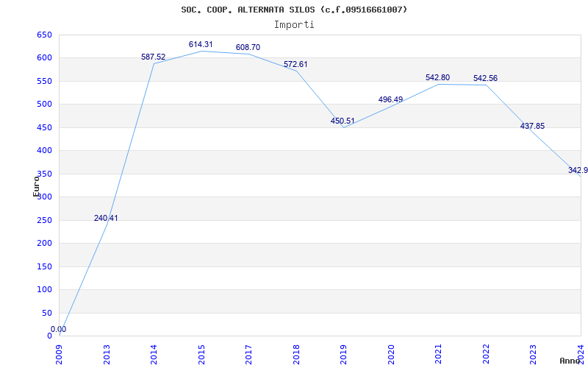
Task: Select the 2014 year tick label
Action: 154,355
